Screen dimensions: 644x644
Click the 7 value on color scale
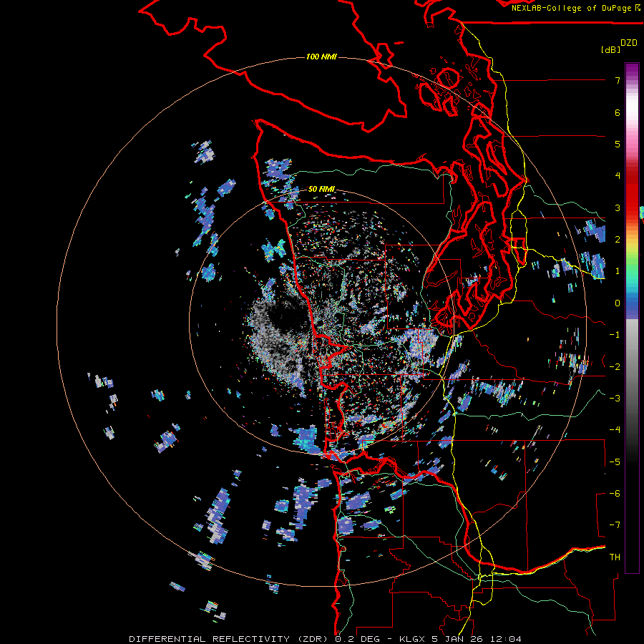618,80
